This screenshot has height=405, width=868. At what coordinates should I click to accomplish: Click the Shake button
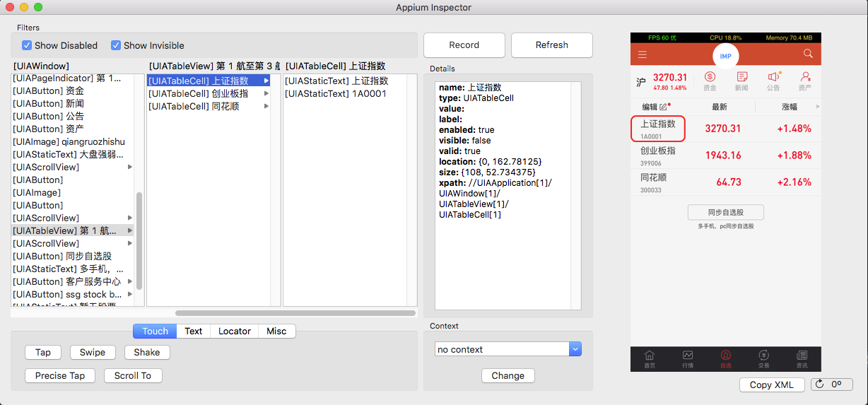[147, 352]
